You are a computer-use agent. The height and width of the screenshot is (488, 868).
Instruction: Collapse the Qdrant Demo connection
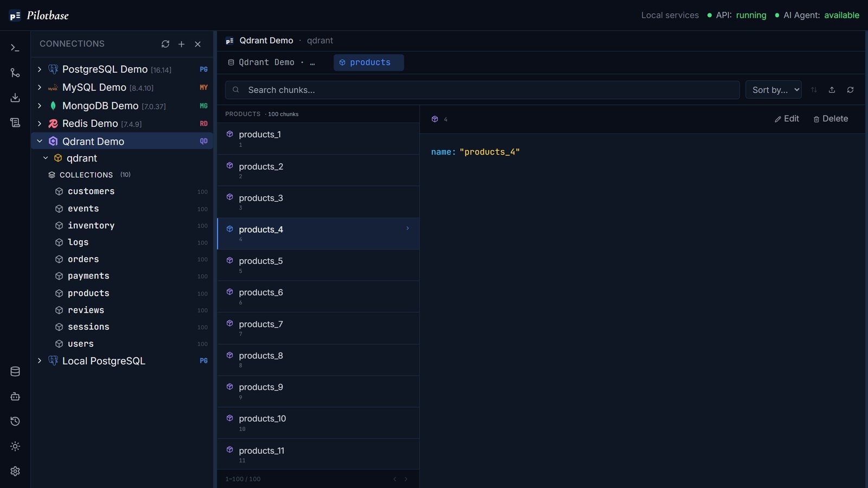pyautogui.click(x=40, y=141)
